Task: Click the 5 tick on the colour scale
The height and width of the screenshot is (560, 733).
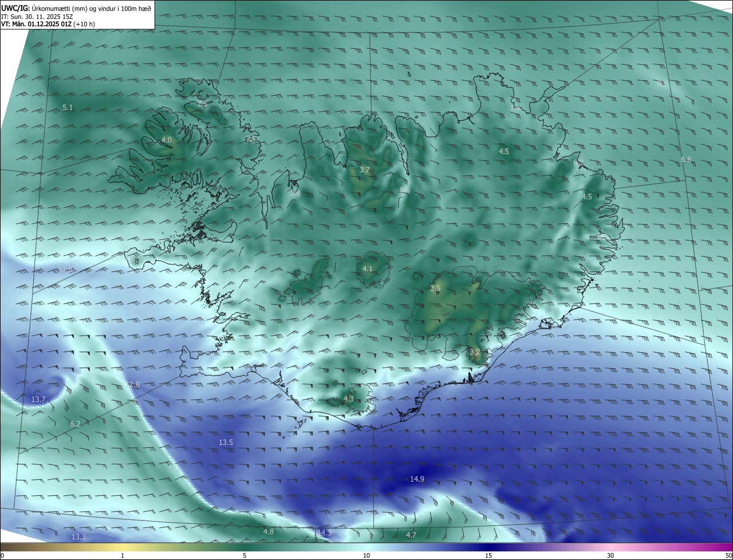Action: coord(245,555)
